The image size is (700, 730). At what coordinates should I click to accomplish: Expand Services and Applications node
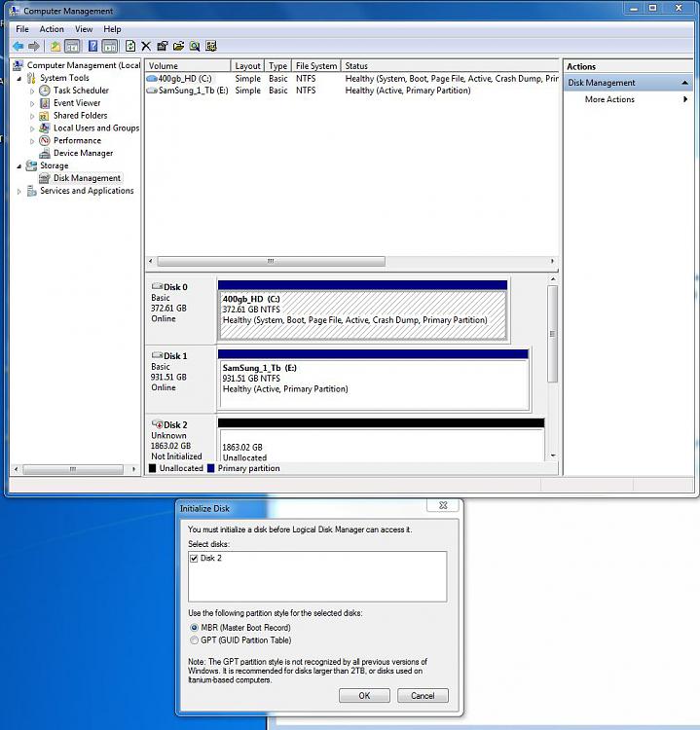(x=19, y=192)
